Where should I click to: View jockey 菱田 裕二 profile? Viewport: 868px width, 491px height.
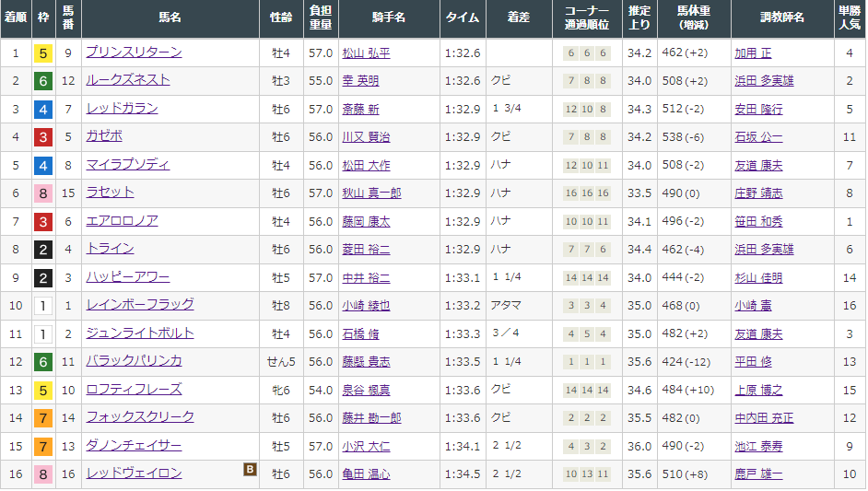tap(366, 250)
